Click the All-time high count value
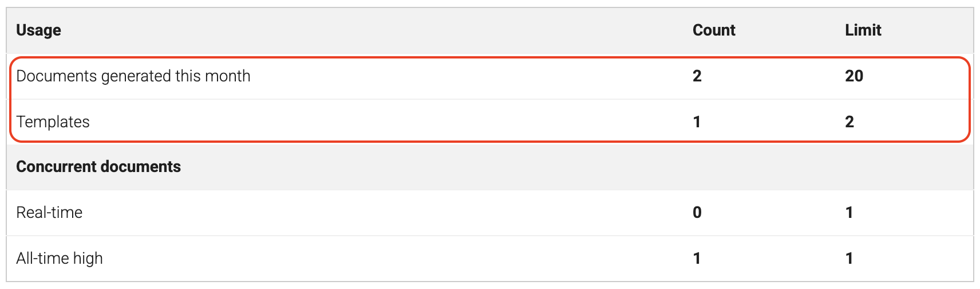 point(697,259)
